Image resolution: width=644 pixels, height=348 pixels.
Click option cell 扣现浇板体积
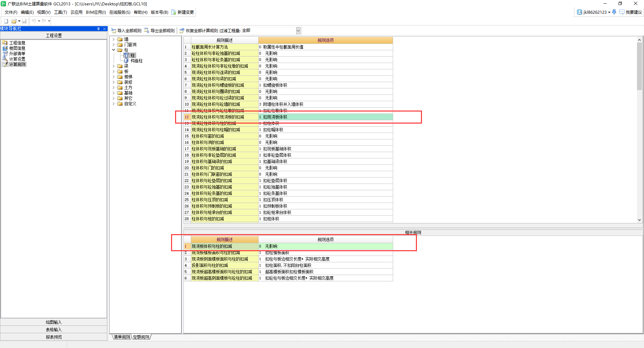click(x=325, y=117)
